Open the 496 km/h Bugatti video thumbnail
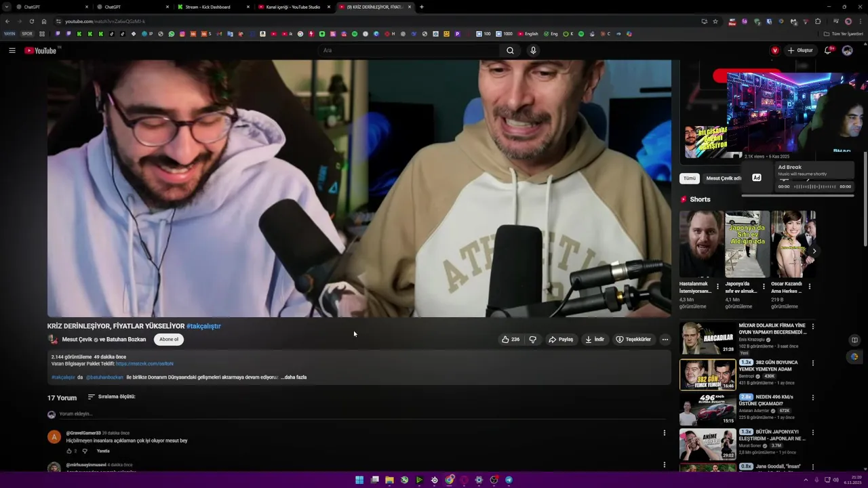Image resolution: width=868 pixels, height=488 pixels. point(708,409)
